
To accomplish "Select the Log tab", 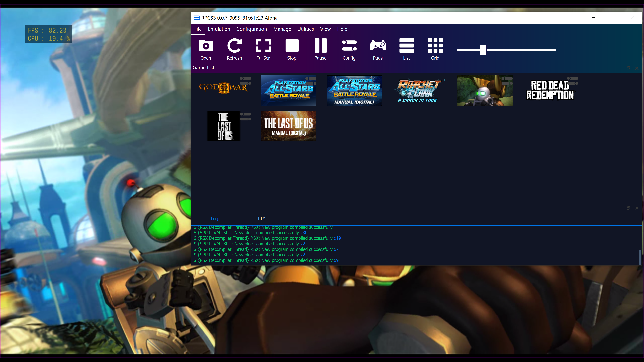I will pos(214,219).
